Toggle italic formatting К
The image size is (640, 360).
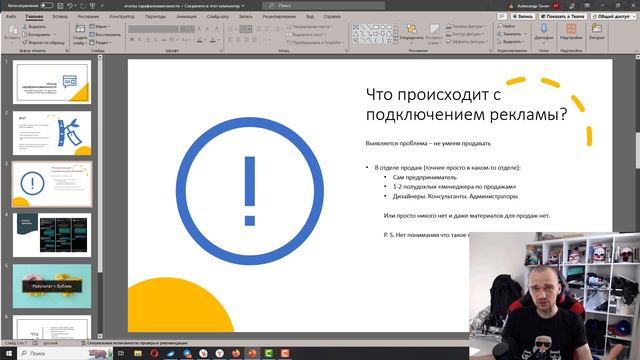[140, 40]
